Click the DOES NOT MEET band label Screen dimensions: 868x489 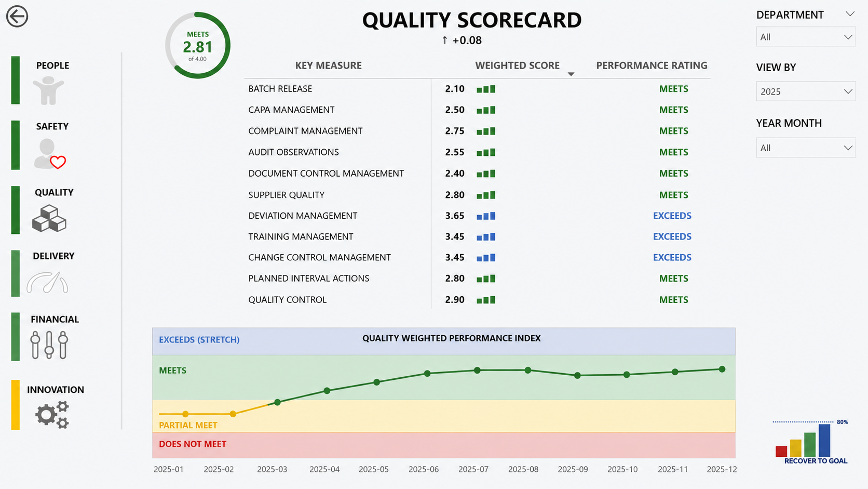pos(193,444)
